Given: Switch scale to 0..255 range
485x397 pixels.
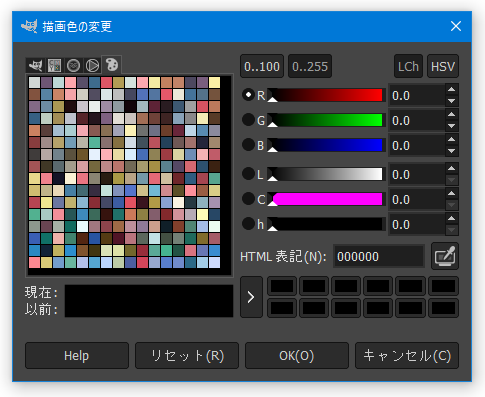Looking at the screenshot, I should click(310, 66).
